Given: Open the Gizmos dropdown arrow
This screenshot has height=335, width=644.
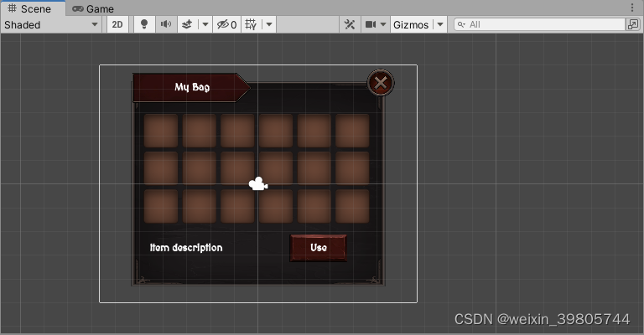Looking at the screenshot, I should (x=440, y=24).
